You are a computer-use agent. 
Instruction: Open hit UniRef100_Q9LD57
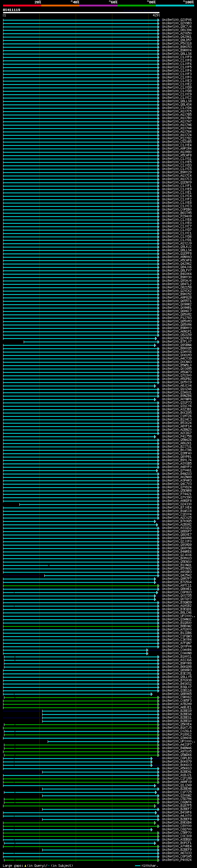(177, 40)
